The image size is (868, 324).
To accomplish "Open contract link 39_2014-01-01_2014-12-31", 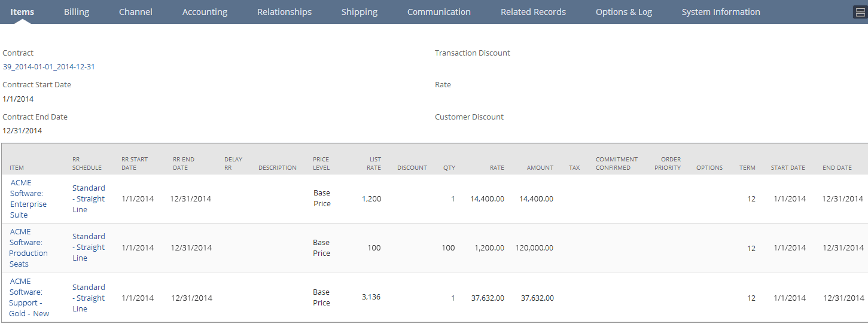I will (x=49, y=67).
